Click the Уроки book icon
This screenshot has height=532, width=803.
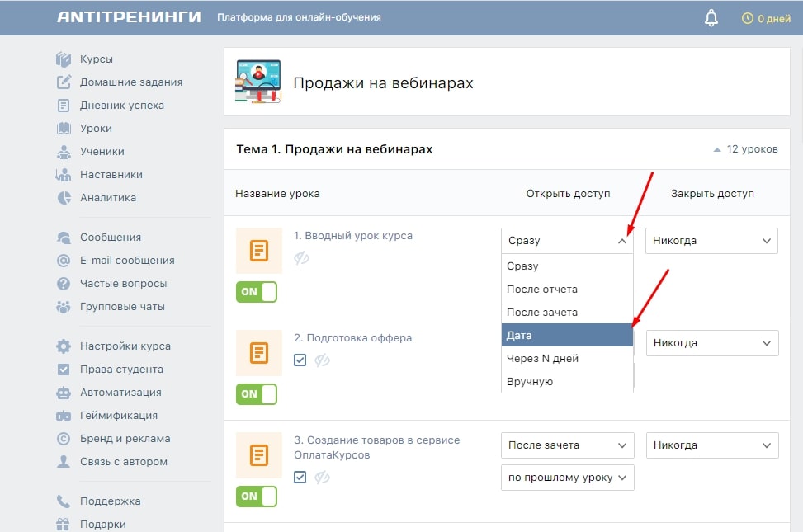point(64,129)
